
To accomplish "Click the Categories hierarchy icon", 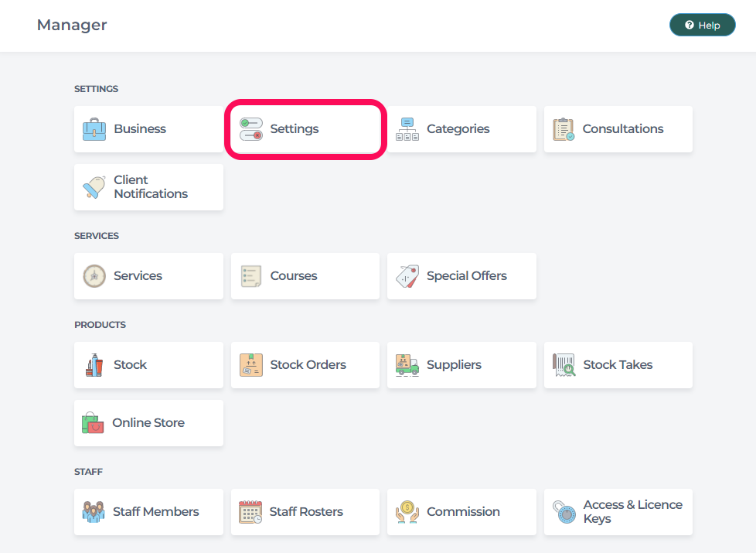I will coord(407,129).
